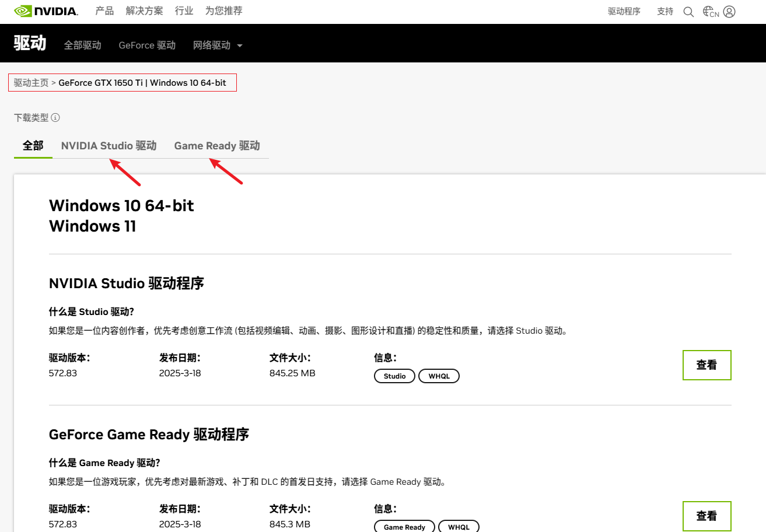View the Game Ready driver 查看 button
The image size is (766, 532).
[x=706, y=516]
